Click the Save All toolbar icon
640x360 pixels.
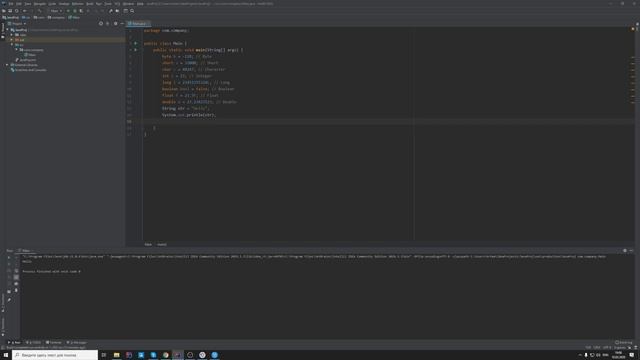click(x=10, y=11)
